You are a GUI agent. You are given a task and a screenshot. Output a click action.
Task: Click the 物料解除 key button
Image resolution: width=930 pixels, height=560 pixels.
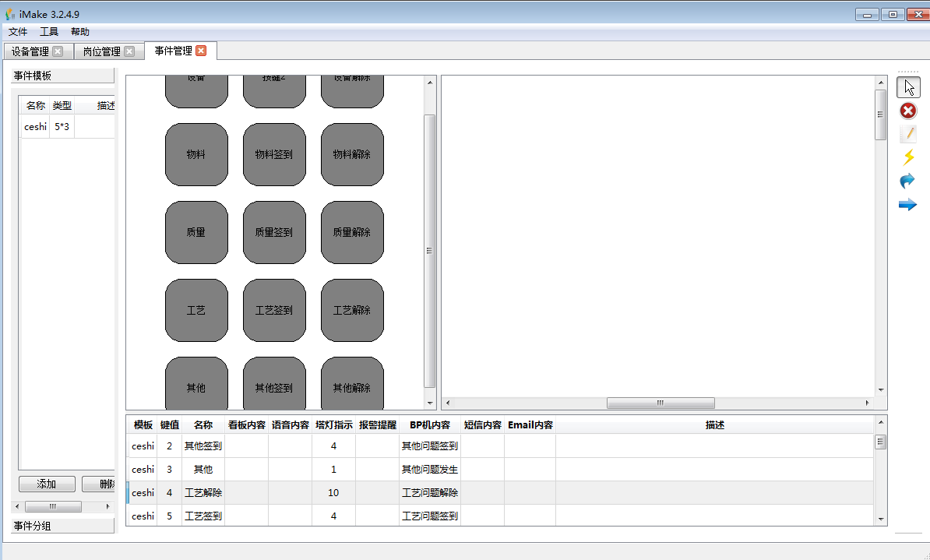tap(352, 154)
